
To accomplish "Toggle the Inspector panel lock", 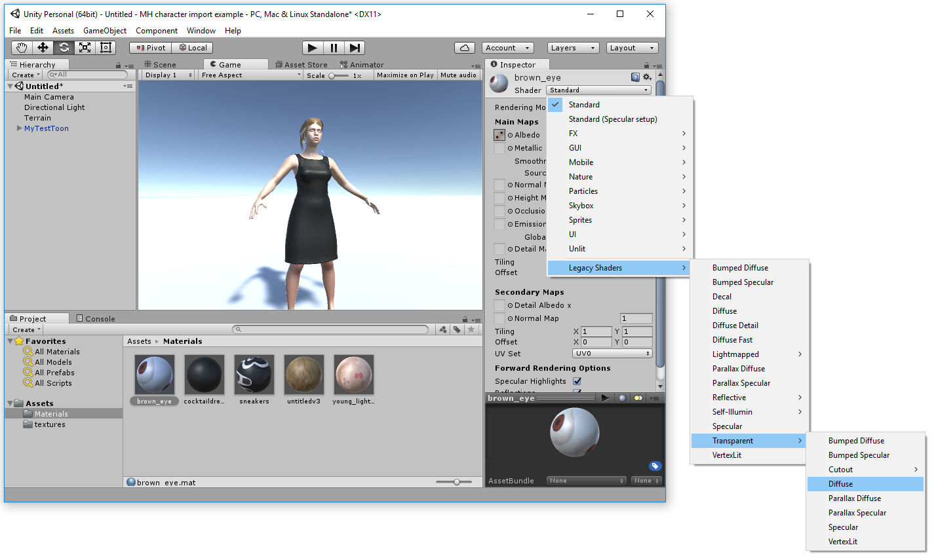I will pyautogui.click(x=646, y=65).
